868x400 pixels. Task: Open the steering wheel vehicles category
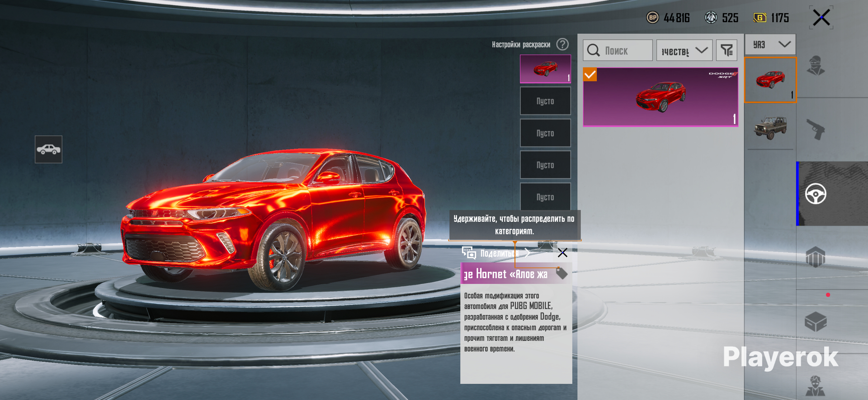pos(816,194)
